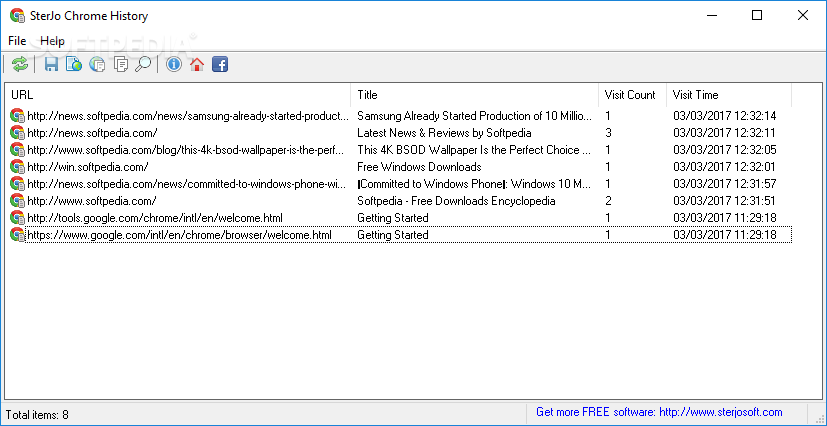Select the 4K BSOD wallpaper blog entry
This screenshot has height=426, width=827.
[400, 150]
